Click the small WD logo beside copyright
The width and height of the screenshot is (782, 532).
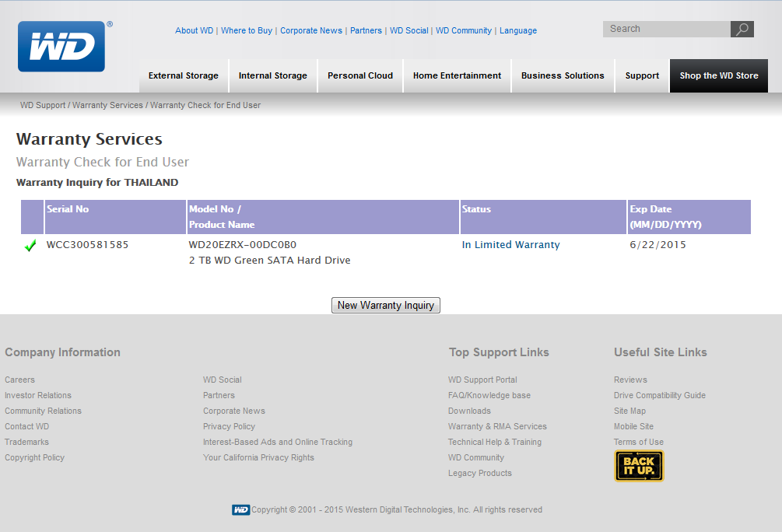click(241, 509)
